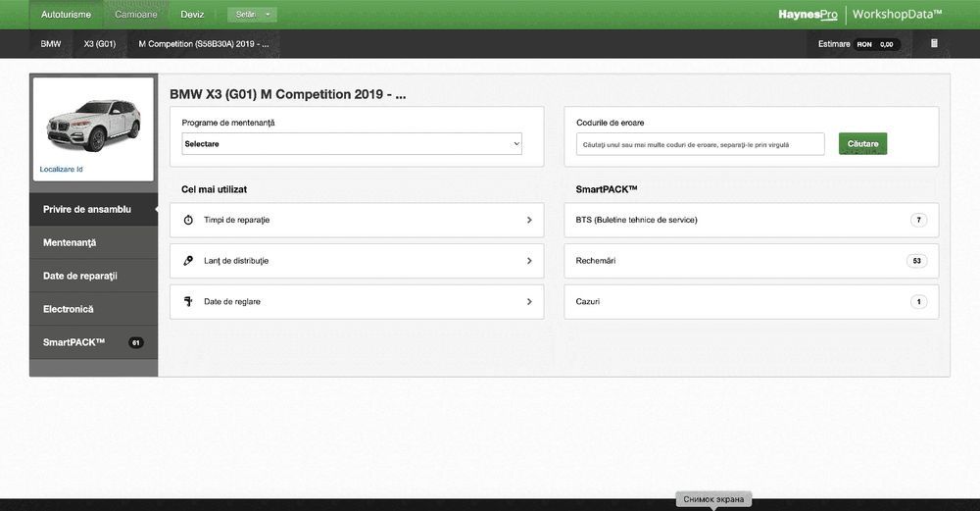Open the Timpi de reparație row
This screenshot has height=511, width=980.
click(357, 220)
